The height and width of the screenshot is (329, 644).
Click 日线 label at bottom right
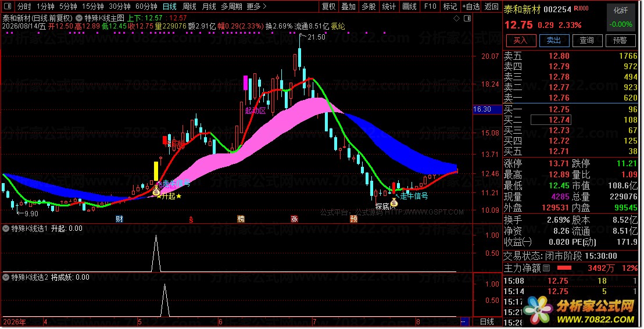pyautogui.click(x=487, y=321)
